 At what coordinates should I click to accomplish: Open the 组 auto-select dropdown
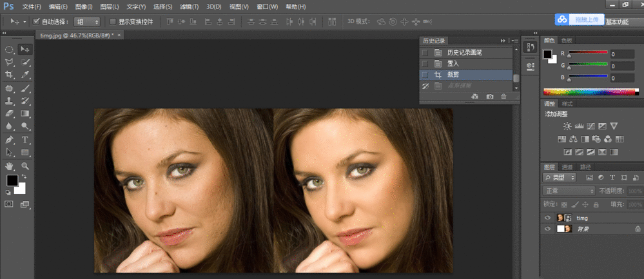coord(88,21)
